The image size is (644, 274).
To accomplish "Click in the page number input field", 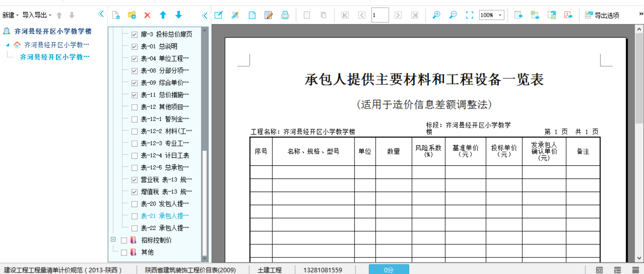I will click(380, 15).
